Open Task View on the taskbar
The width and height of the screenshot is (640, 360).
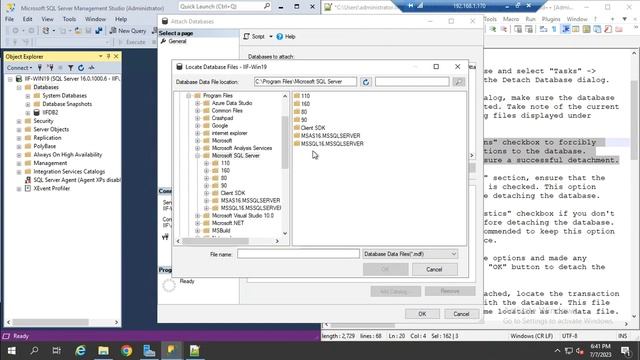pyautogui.click(x=57, y=351)
